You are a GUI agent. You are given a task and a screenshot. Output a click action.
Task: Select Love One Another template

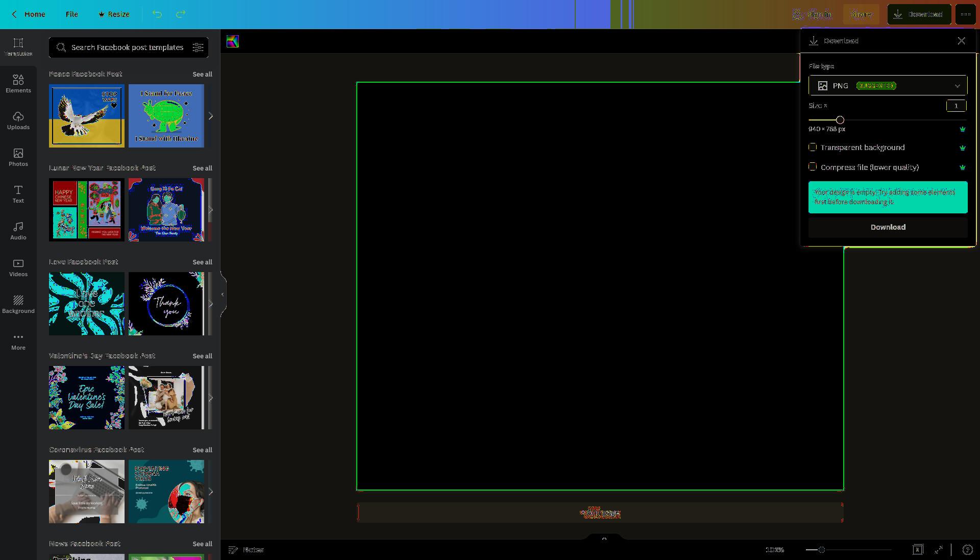tap(87, 304)
